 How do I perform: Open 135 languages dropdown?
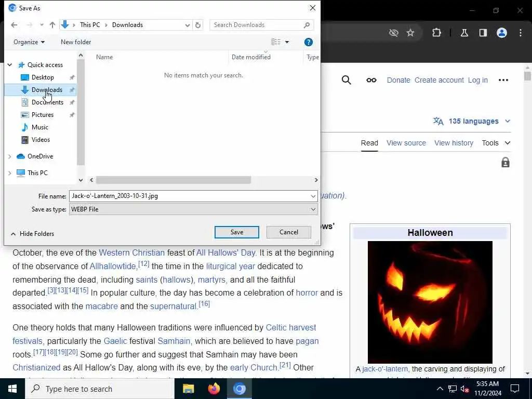tap(472, 121)
